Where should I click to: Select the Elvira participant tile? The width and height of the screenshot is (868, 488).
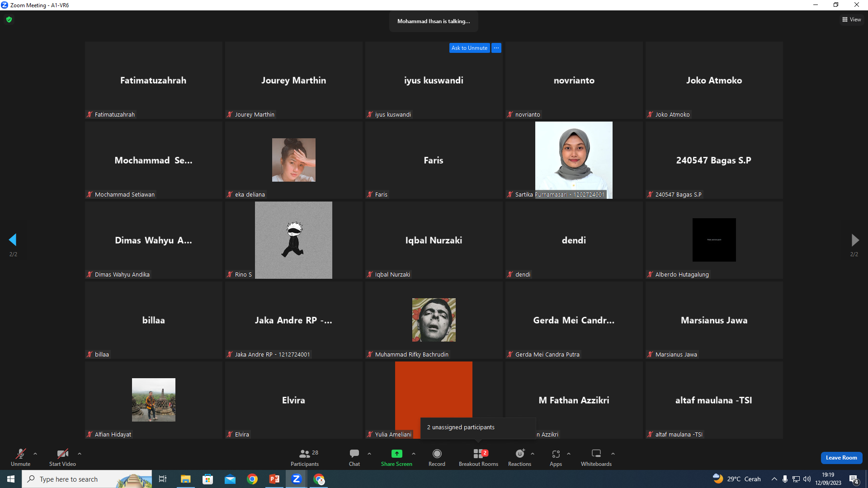tap(294, 400)
